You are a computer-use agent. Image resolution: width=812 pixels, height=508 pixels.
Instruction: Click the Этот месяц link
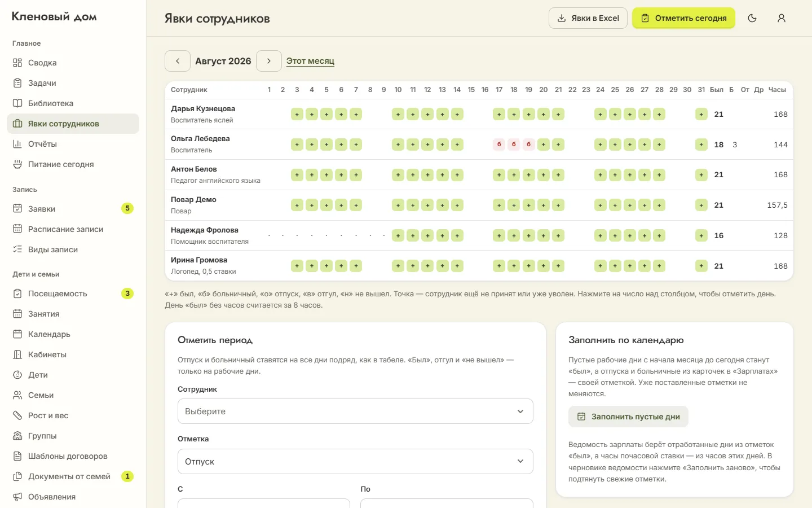[x=310, y=61]
